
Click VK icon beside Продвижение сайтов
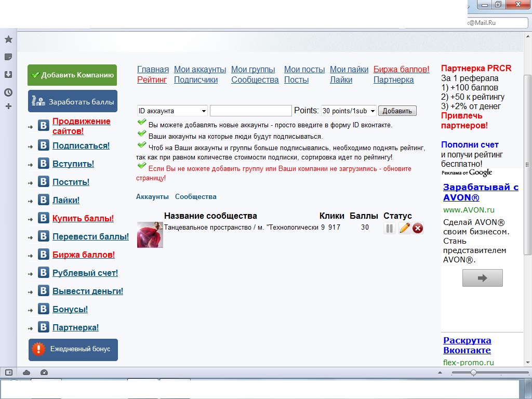pos(43,126)
